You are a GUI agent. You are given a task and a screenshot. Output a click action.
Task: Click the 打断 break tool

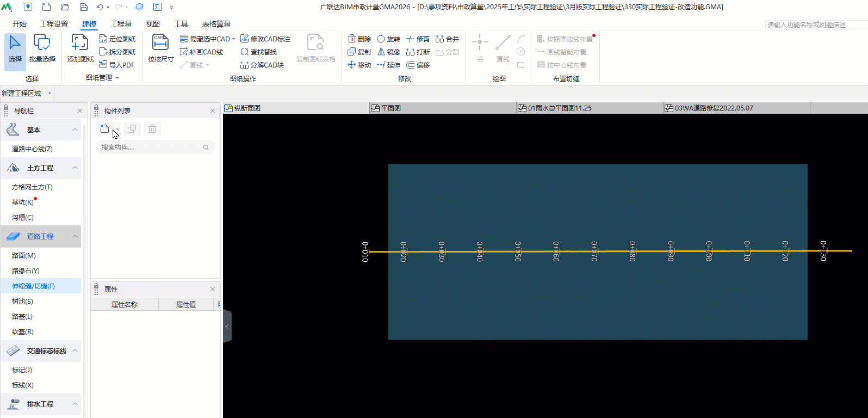pyautogui.click(x=418, y=52)
